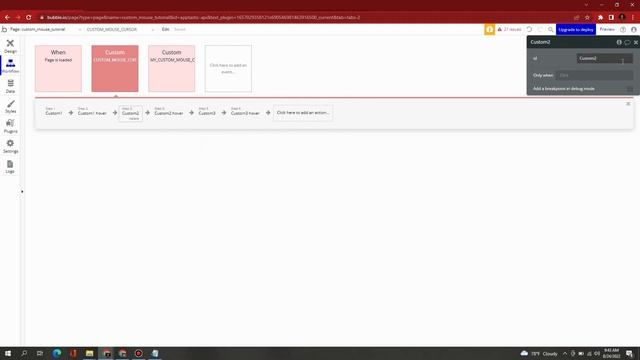Screen dimensions: 640x360
Task: Close the Custom2 property panel
Action: pos(636,42)
